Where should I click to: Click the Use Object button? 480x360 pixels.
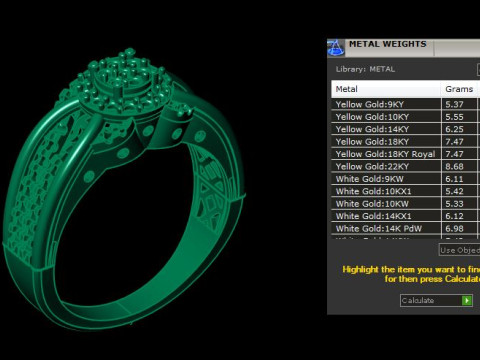[460, 250]
